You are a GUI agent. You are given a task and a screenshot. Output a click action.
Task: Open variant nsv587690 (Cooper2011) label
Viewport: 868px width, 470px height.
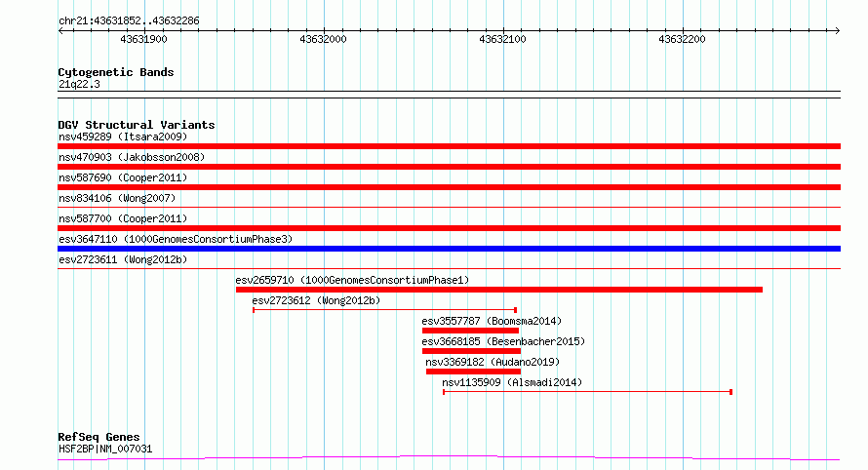(123, 177)
